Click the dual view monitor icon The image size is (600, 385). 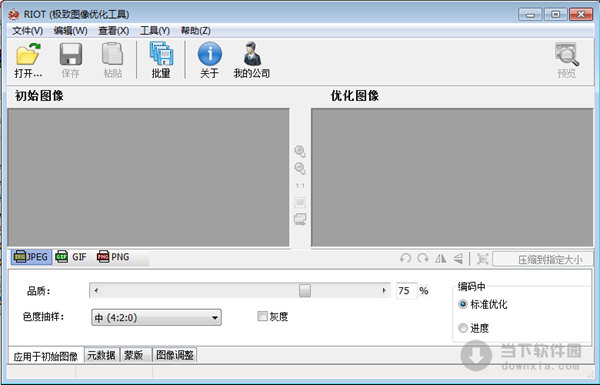(x=300, y=219)
